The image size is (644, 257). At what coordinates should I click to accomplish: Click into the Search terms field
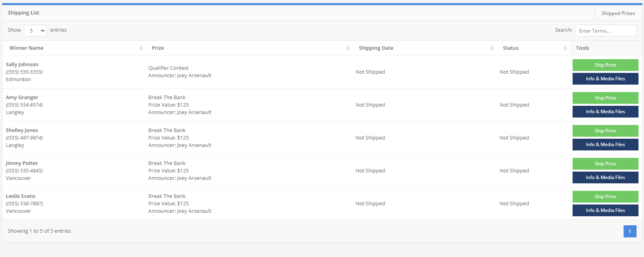pos(605,31)
